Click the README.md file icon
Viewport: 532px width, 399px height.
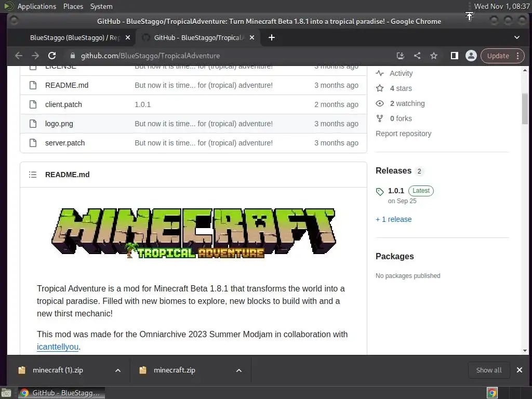coord(33,85)
